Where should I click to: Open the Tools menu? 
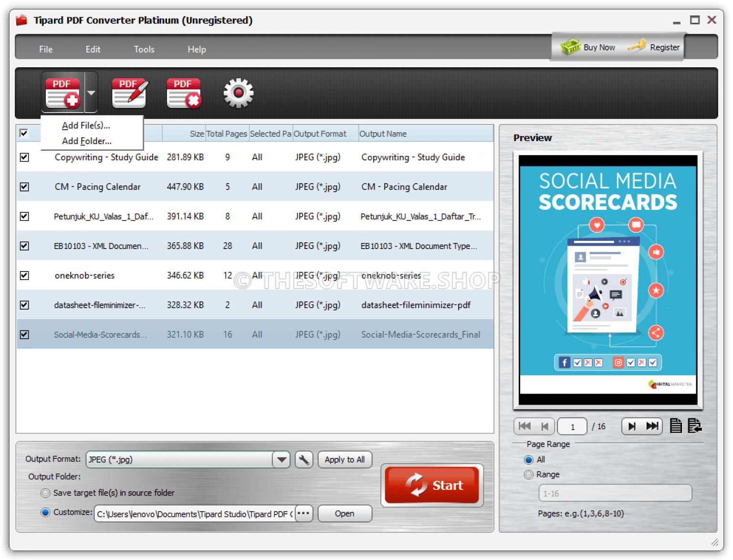[144, 49]
